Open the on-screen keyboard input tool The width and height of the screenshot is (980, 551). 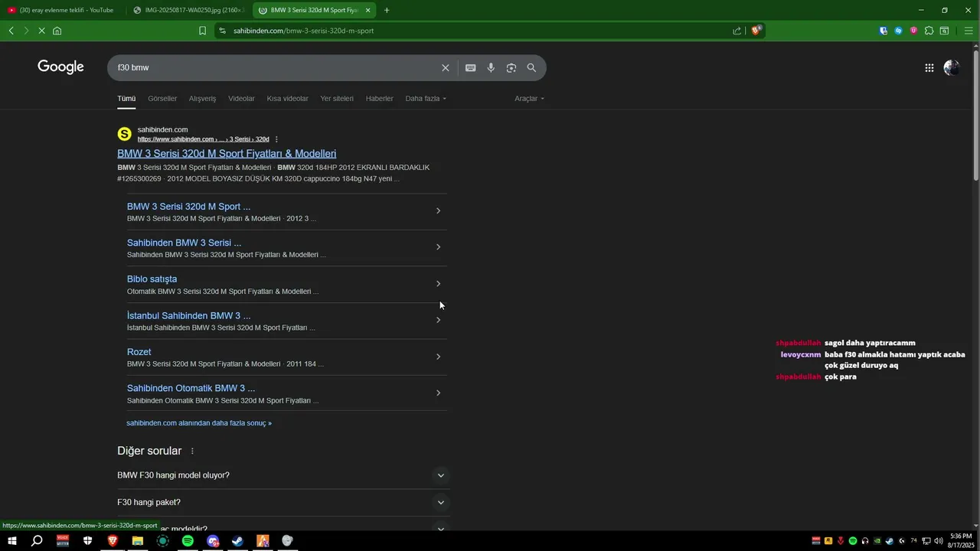470,67
